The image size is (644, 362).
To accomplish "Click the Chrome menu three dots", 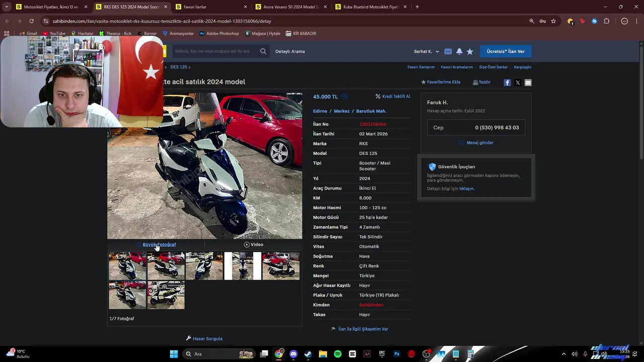I will coord(636,21).
